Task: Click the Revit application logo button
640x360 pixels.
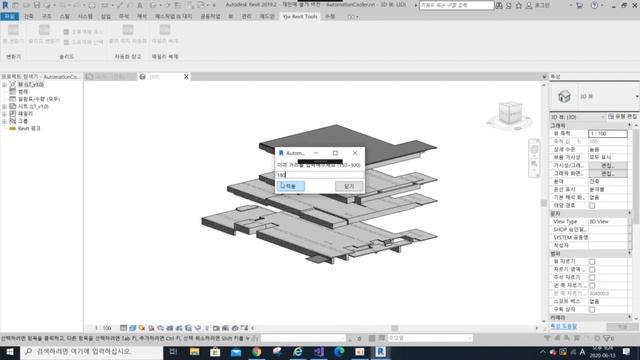Action: click(x=5, y=5)
